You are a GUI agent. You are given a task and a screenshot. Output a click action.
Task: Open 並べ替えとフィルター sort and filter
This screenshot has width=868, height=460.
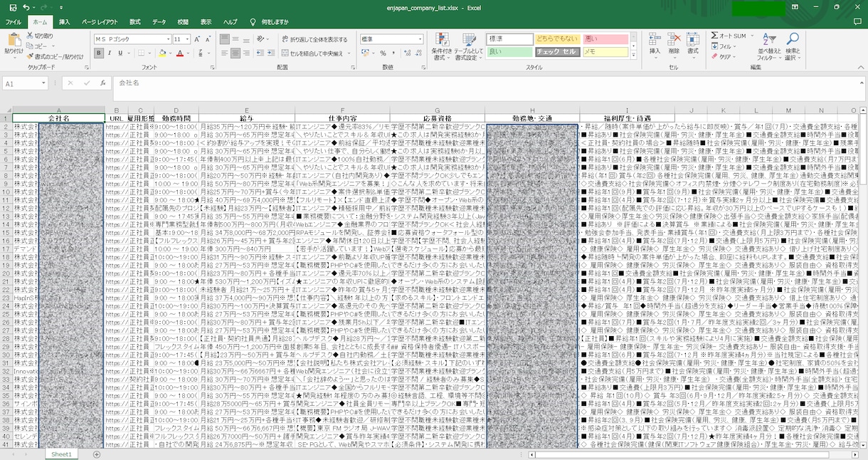point(769,46)
